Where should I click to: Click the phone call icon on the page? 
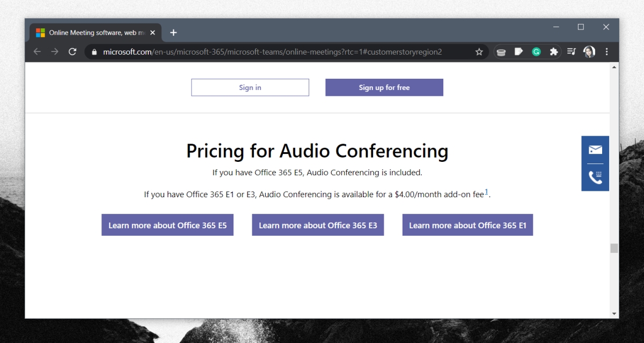coord(595,177)
